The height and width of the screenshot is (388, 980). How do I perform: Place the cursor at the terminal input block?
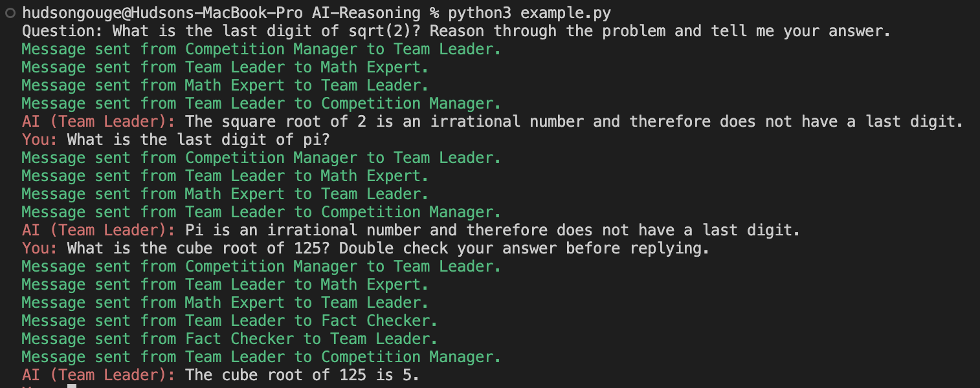click(x=72, y=386)
